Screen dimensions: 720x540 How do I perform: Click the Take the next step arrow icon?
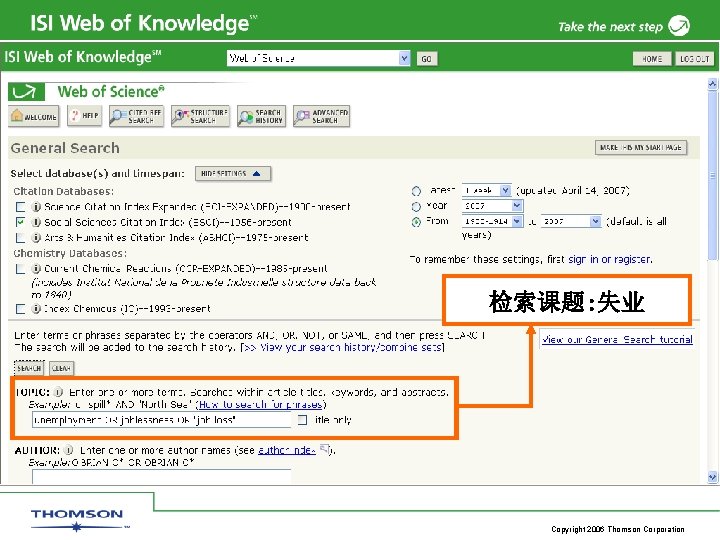[x=679, y=26]
